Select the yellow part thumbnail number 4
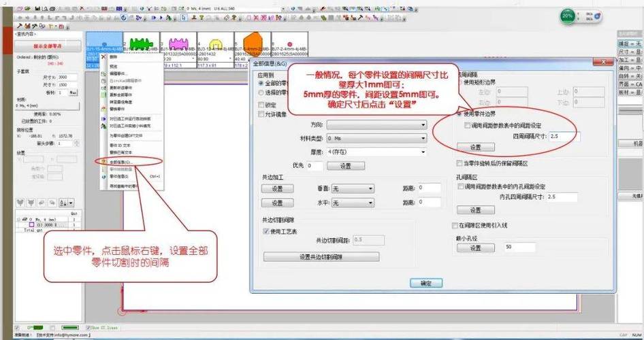 pyautogui.click(x=215, y=44)
